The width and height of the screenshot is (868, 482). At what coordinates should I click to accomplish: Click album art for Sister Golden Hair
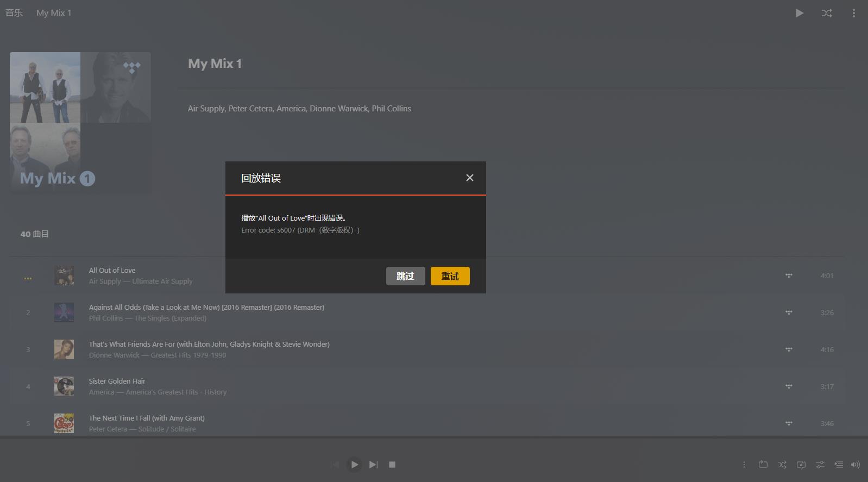click(64, 386)
